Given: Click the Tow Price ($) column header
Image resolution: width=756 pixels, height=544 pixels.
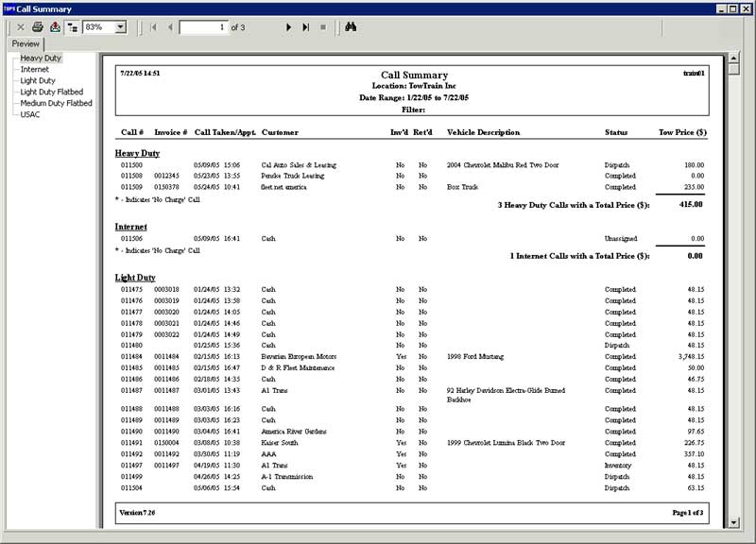Looking at the screenshot, I should pos(682,132).
